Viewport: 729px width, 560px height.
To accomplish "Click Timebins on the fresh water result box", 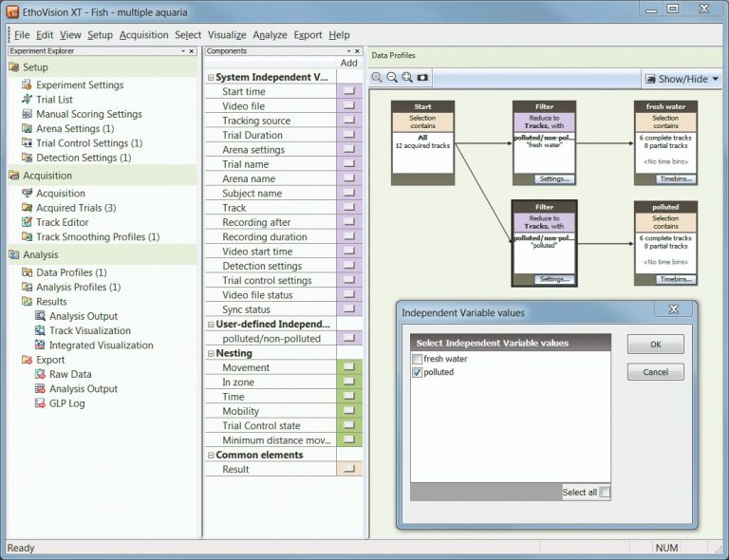I will (x=676, y=179).
